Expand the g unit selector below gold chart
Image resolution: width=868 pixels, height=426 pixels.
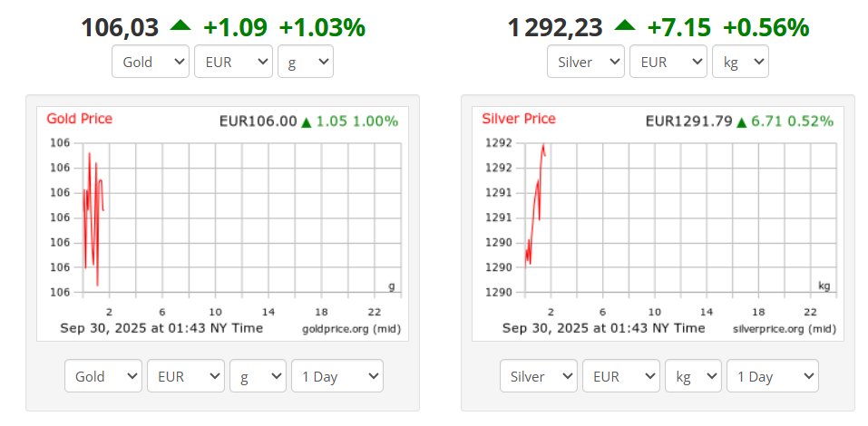[258, 376]
